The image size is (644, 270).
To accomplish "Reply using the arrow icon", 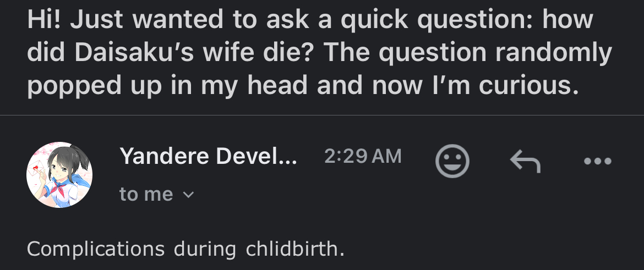I will (x=525, y=161).
